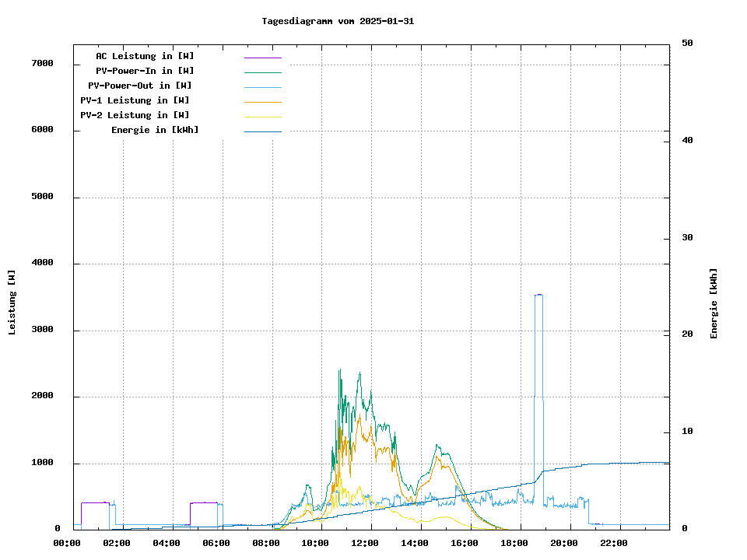Image resolution: width=747 pixels, height=560 pixels.
Task: Click the vertical Leistung [W] axis title
Action: pos(12,303)
